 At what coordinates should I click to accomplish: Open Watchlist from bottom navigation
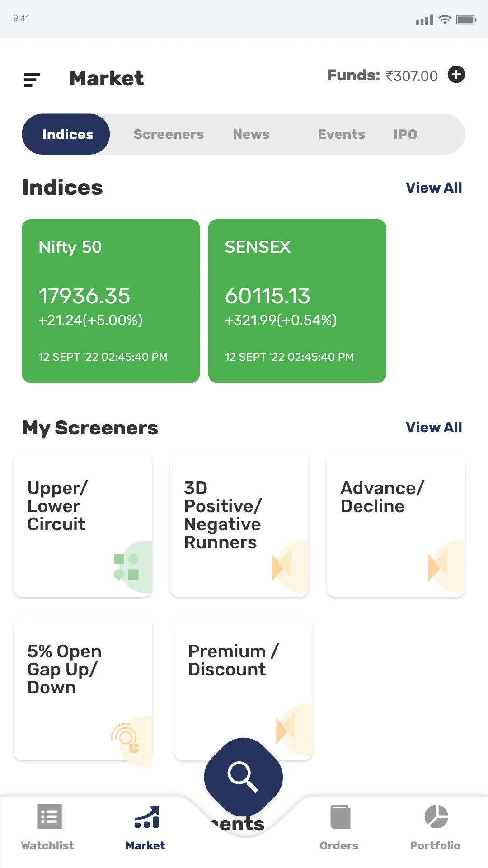pos(48,826)
